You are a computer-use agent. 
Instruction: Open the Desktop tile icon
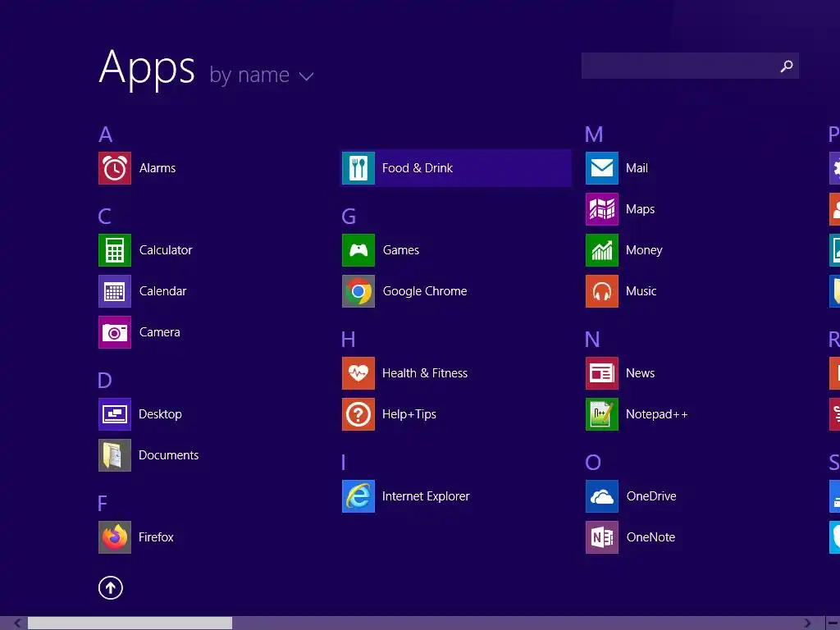[115, 414]
